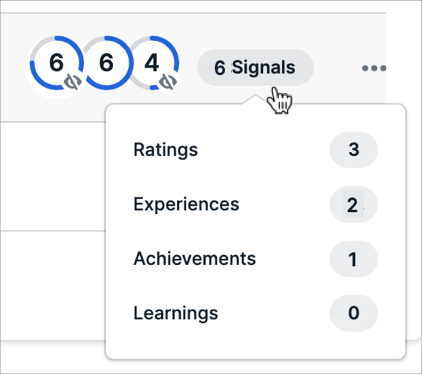Select Experiences in the signals popup
This screenshot has width=422, height=374.
point(186,204)
